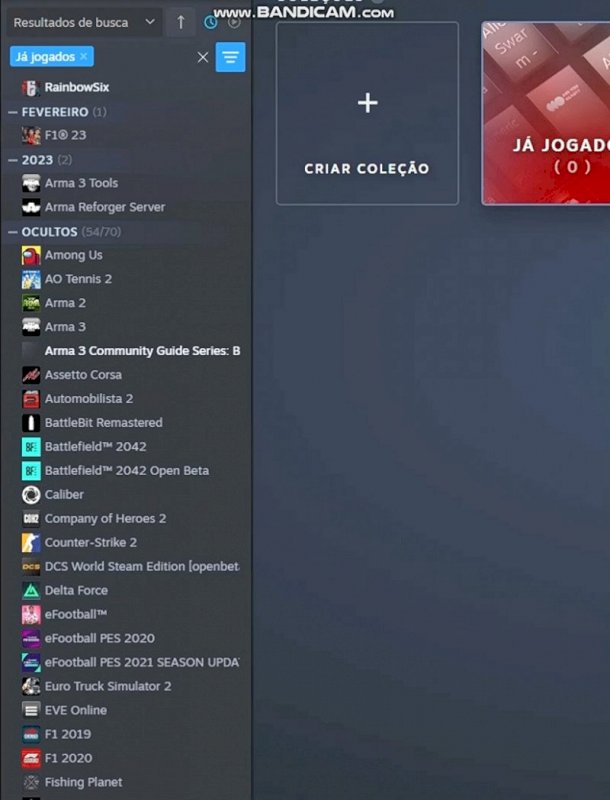
Task: Collapse the OCULTOS section
Action: click(13, 232)
